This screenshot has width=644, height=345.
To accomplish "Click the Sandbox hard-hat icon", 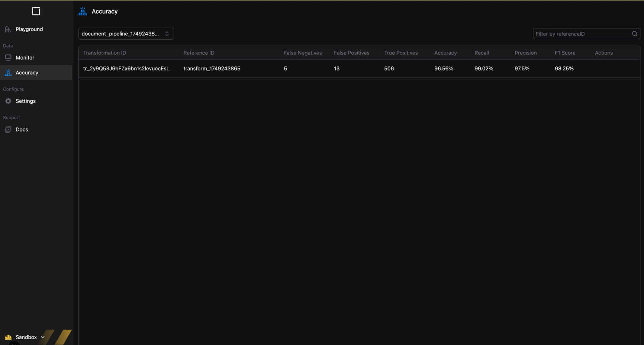I will 8,337.
